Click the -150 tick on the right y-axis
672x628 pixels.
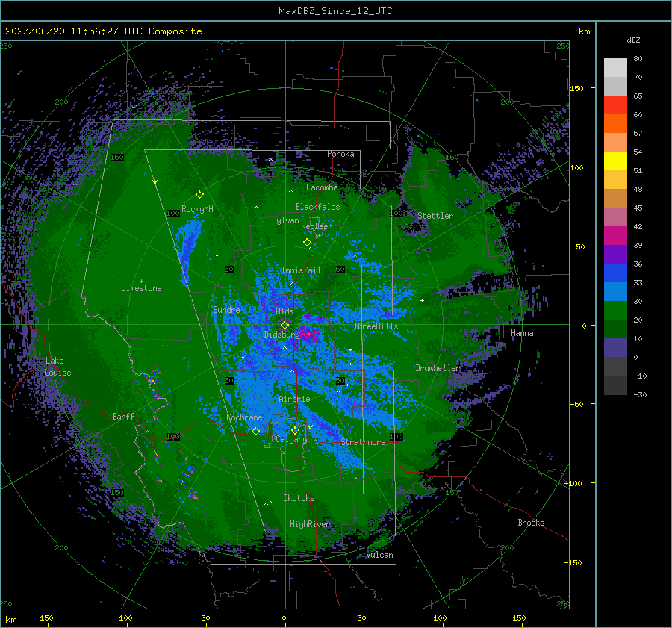[573, 562]
